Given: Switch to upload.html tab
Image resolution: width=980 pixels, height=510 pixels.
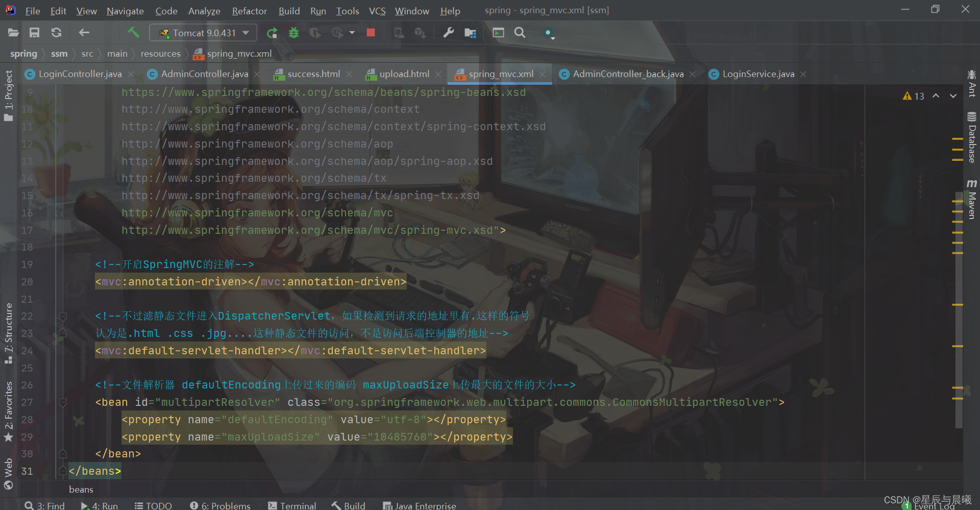Looking at the screenshot, I should point(404,74).
